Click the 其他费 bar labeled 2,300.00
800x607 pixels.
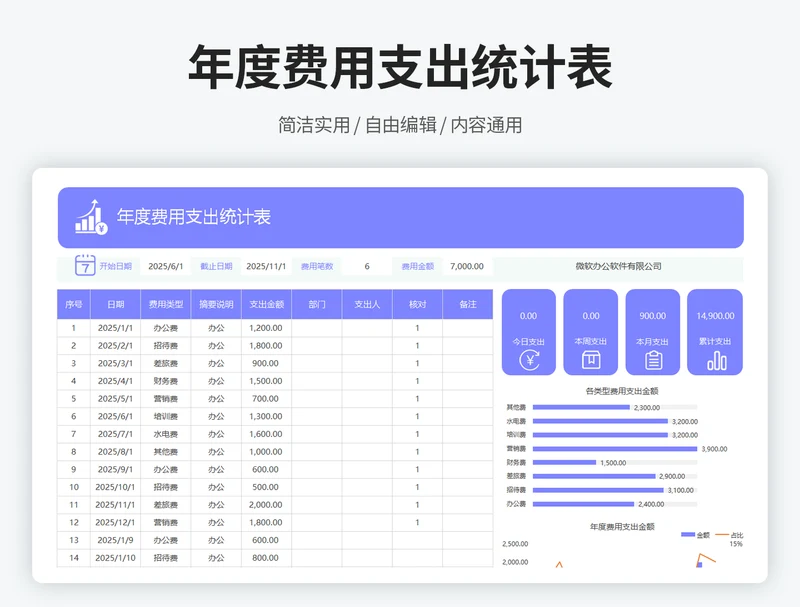(581, 407)
